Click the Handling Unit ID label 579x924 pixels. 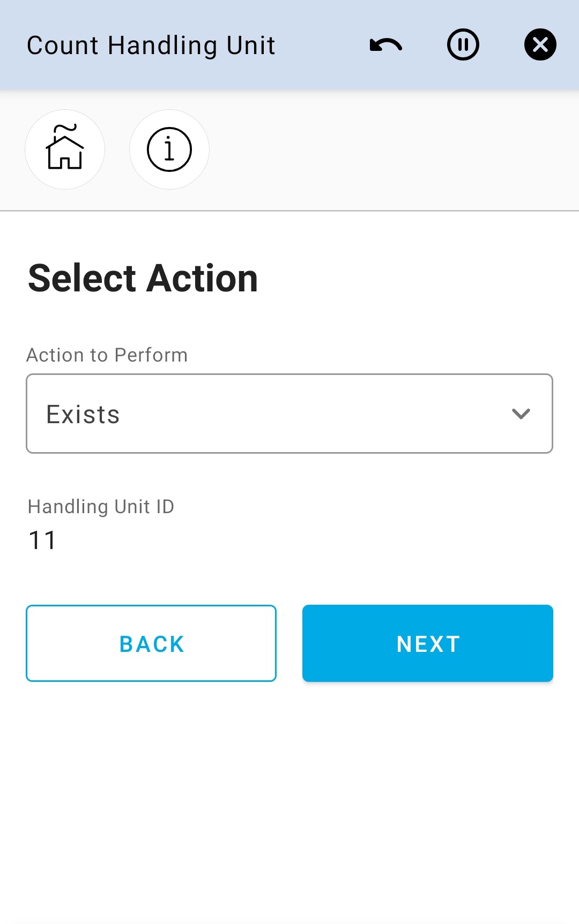click(101, 507)
